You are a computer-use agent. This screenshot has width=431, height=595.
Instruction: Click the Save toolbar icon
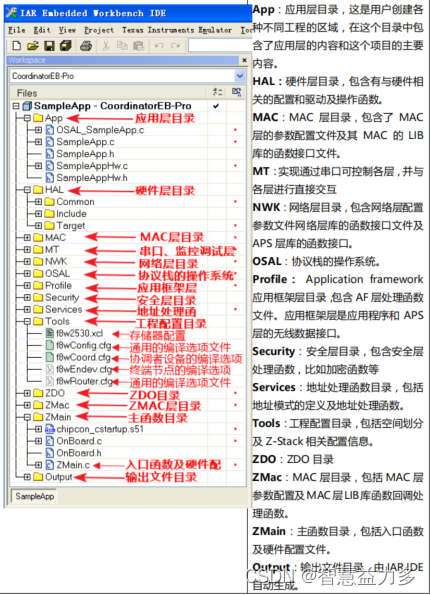[49, 46]
